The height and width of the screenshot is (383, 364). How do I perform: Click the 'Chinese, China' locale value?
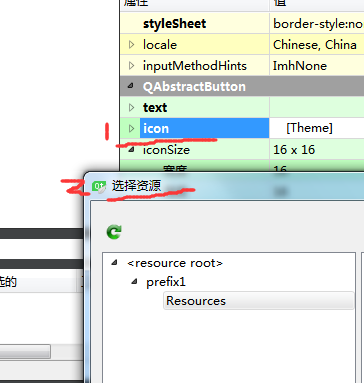pyautogui.click(x=315, y=45)
